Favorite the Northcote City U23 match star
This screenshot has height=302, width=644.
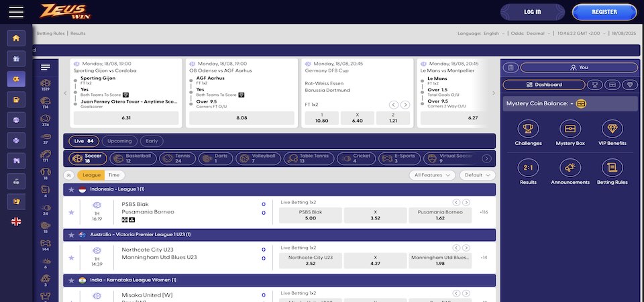71,258
